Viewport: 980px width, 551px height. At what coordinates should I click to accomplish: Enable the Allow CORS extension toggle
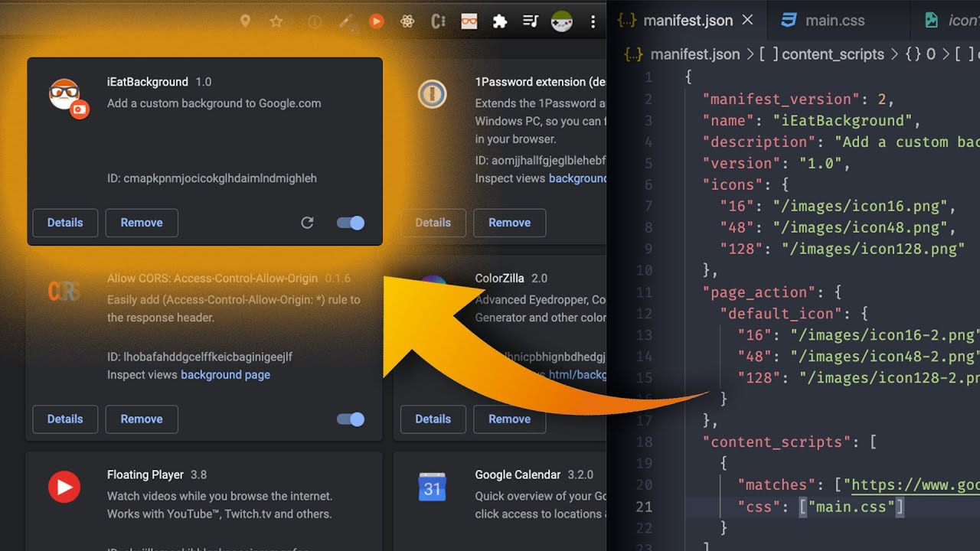(350, 419)
